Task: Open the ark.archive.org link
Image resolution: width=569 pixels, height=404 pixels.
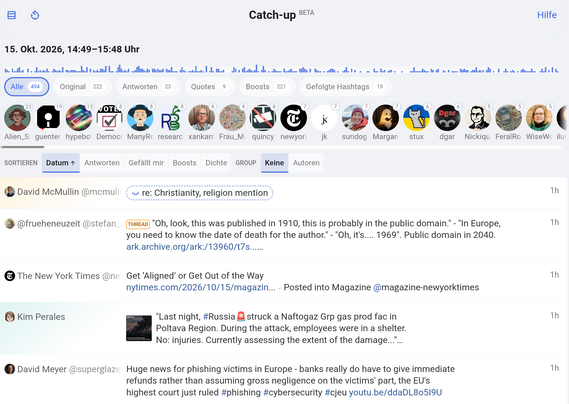Action: coord(195,247)
